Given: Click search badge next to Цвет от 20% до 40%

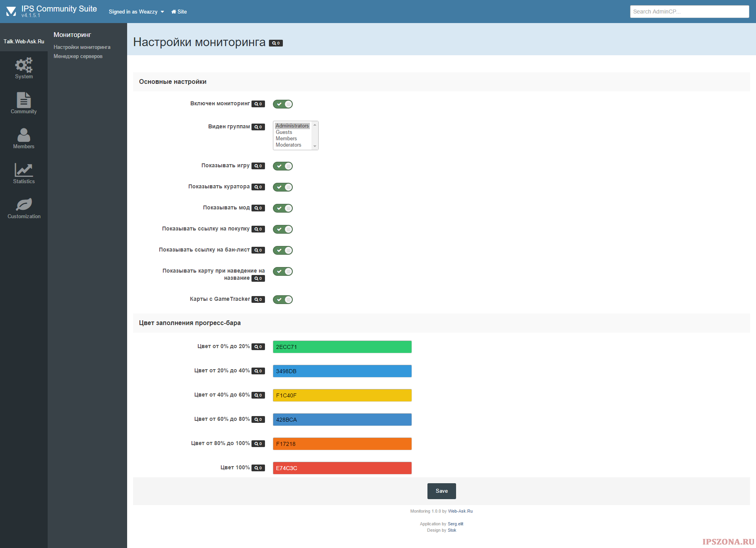Looking at the screenshot, I should click(258, 371).
